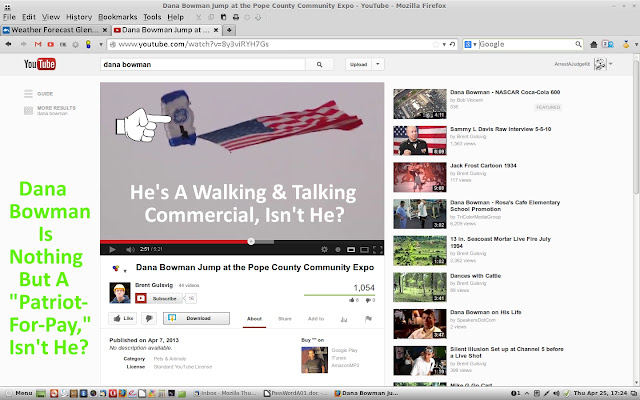Screen dimensions: 640x400
Task: Open URL bar history dropdown arrow
Action: (x=444, y=44)
